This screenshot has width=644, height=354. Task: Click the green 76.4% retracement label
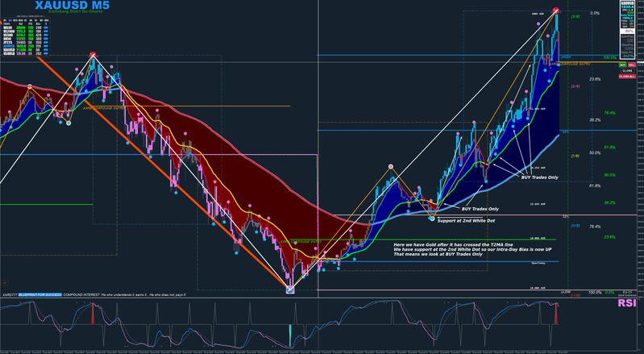pyautogui.click(x=609, y=113)
